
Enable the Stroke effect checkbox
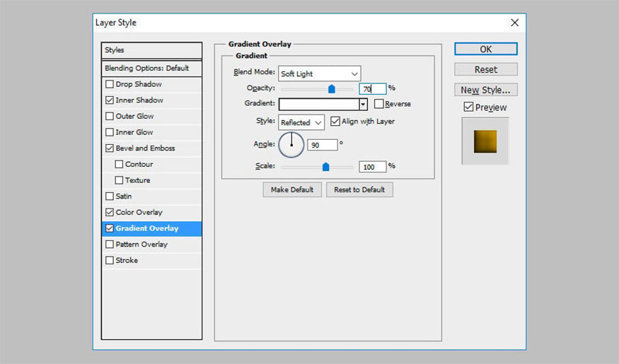click(110, 260)
